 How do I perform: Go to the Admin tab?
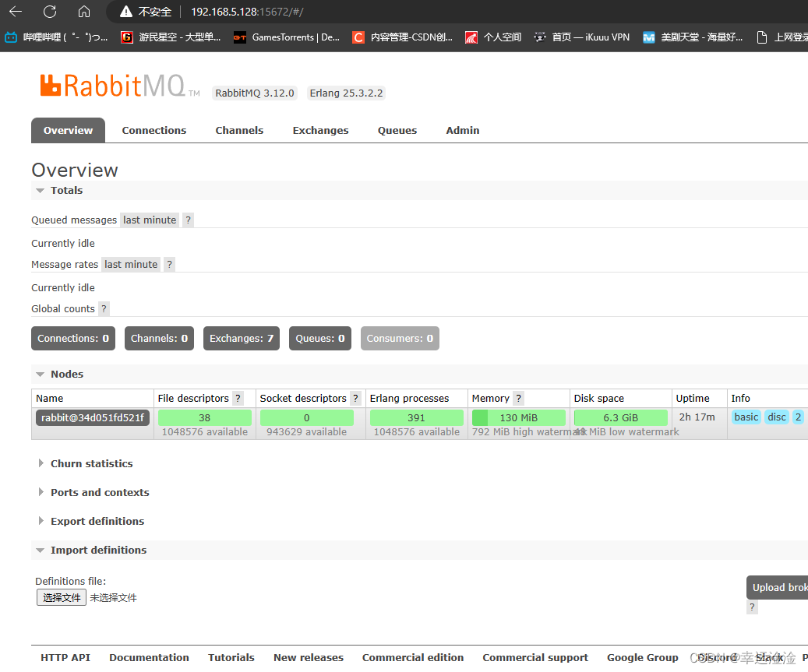(x=463, y=131)
